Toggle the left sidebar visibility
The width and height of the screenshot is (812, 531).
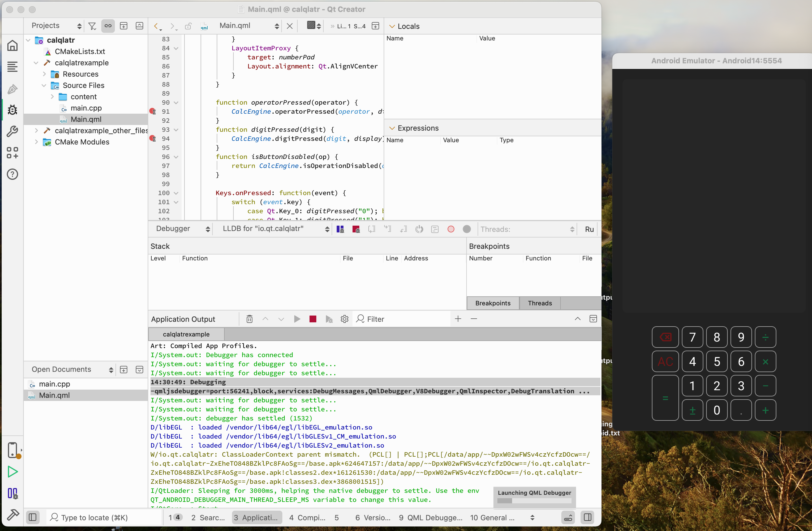pos(33,517)
